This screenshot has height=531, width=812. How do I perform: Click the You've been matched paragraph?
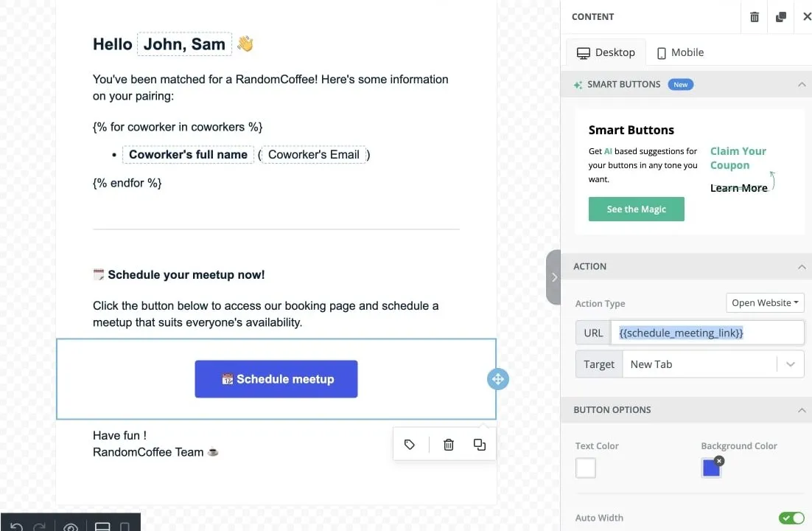pos(270,88)
